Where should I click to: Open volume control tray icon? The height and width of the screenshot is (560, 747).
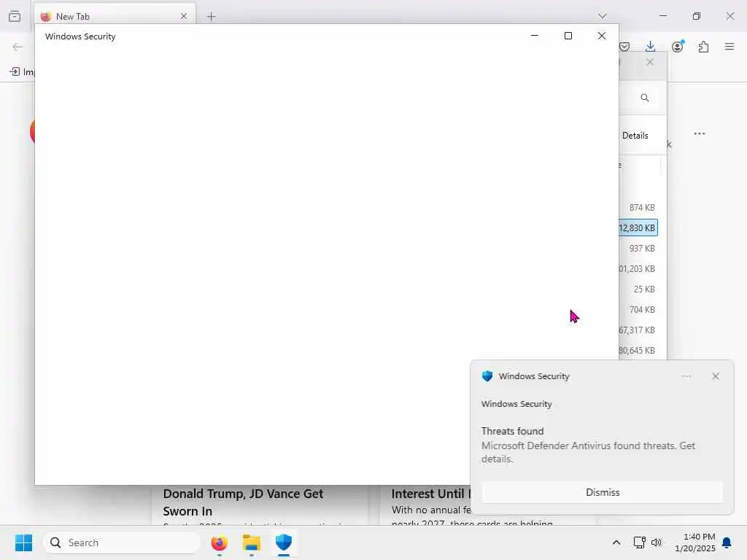coord(657,542)
